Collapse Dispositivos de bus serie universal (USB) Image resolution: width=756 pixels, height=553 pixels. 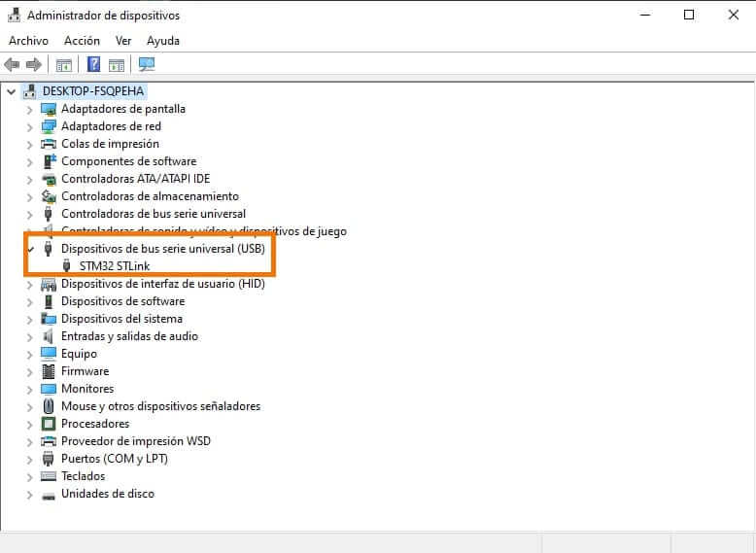(30, 249)
